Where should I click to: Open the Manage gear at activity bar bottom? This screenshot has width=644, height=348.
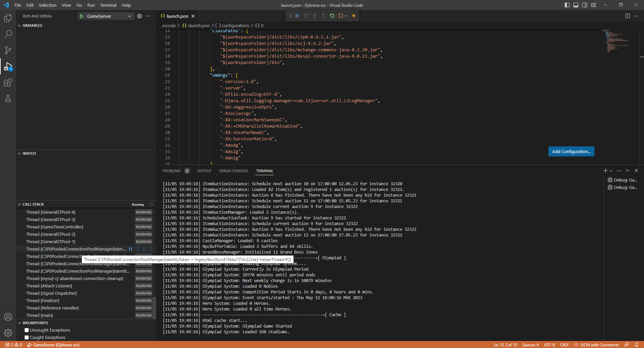click(x=8, y=333)
